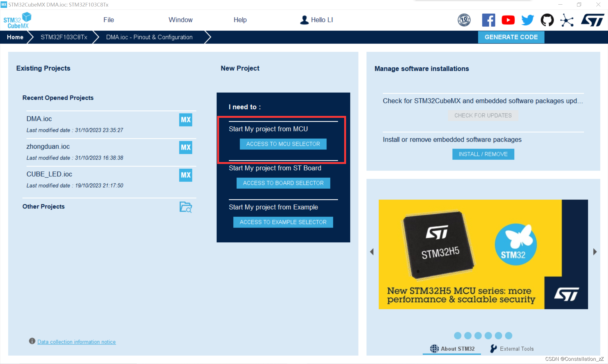Click ACCESS TO MCU SELECTOR
The width and height of the screenshot is (608, 364).
click(x=283, y=144)
